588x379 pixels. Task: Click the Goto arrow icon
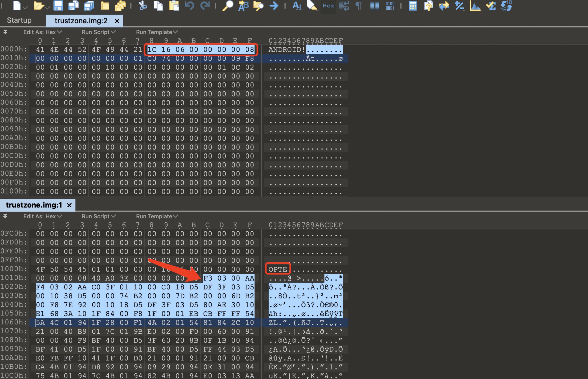coord(274,5)
